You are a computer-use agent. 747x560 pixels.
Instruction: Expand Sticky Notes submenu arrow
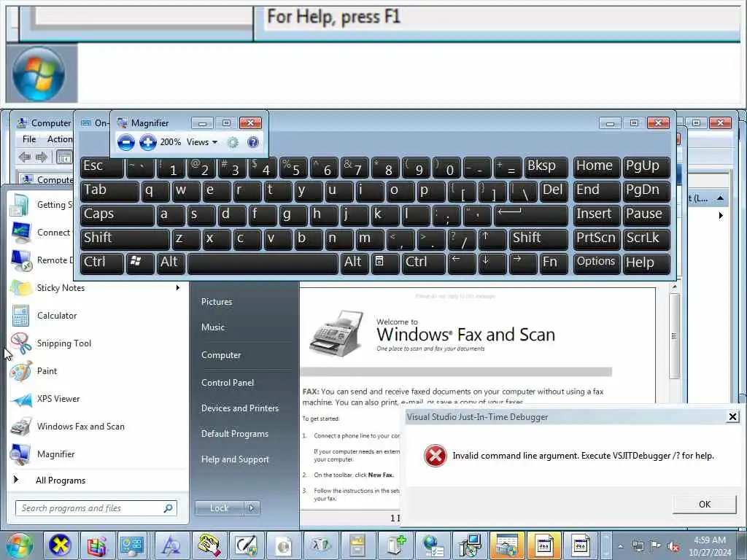click(178, 287)
